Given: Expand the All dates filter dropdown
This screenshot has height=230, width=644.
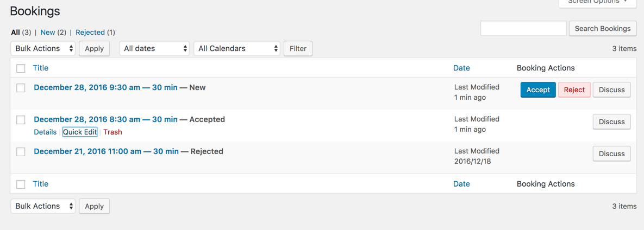Looking at the screenshot, I should coord(154,48).
